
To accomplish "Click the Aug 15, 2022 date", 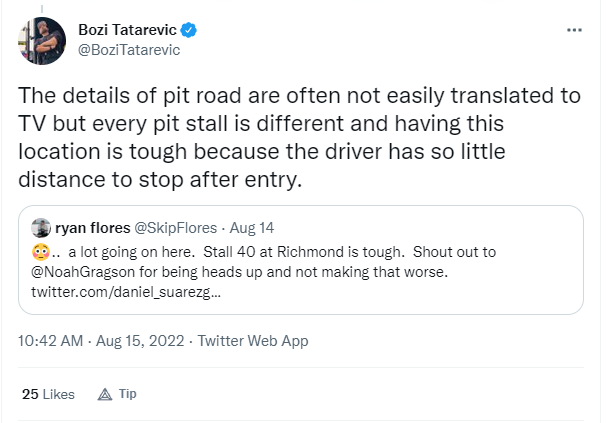I will point(140,341).
